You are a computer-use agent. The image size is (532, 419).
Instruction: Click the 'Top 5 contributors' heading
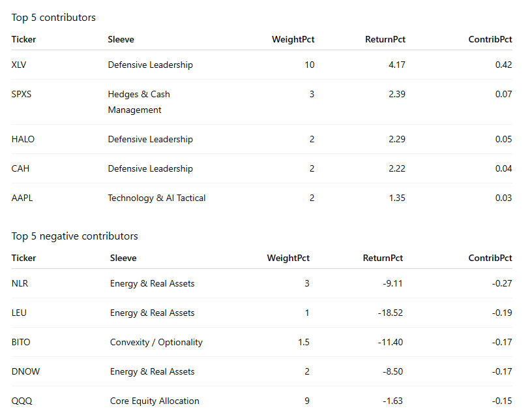coord(53,18)
